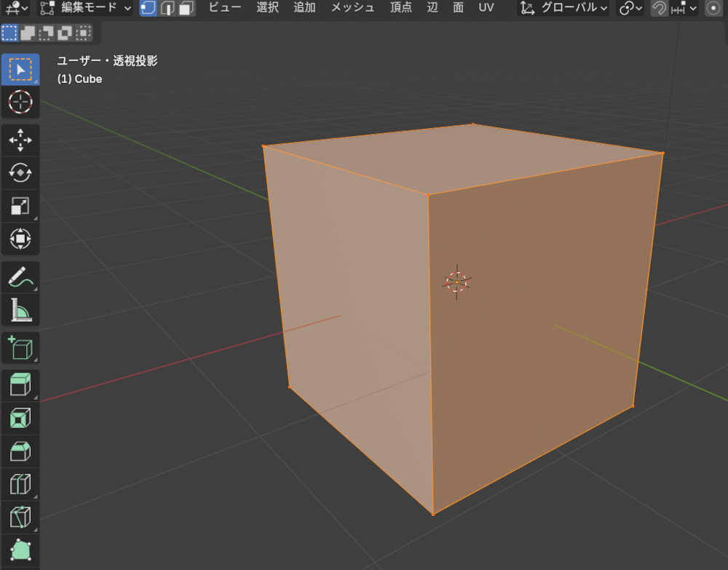Enable edge select mode
The height and width of the screenshot is (570, 728).
167,8
